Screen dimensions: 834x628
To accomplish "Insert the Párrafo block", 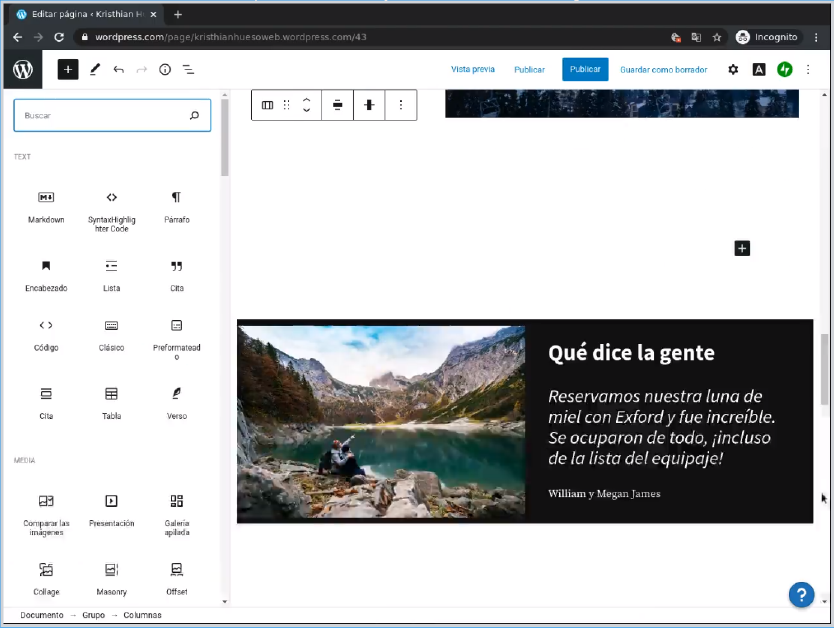I will (177, 207).
